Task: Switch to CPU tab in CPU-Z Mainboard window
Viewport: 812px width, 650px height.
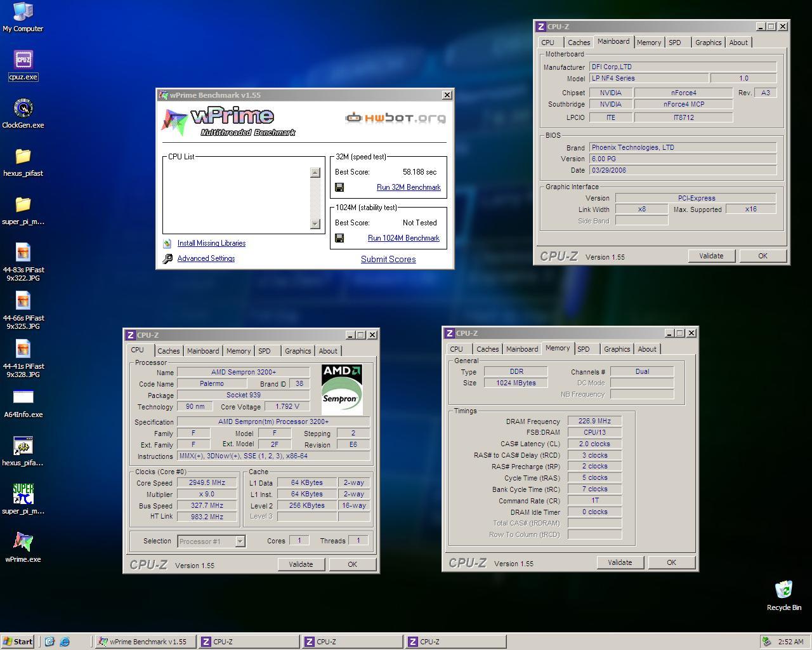Action: point(548,43)
